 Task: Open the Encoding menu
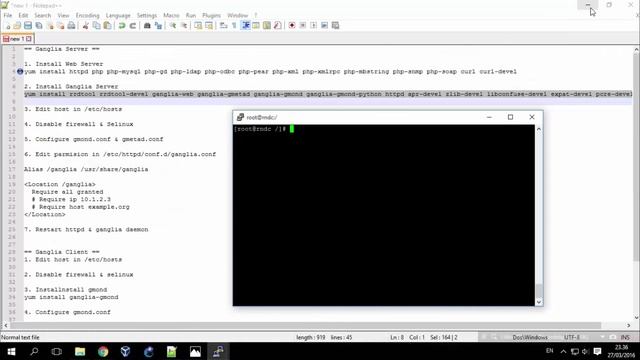(x=87, y=16)
